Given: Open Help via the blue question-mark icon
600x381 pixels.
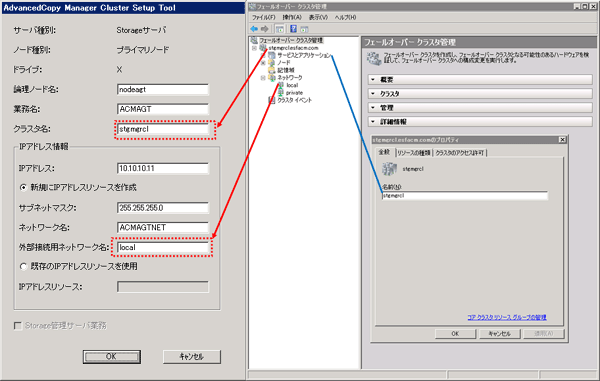Looking at the screenshot, I should pos(293,29).
